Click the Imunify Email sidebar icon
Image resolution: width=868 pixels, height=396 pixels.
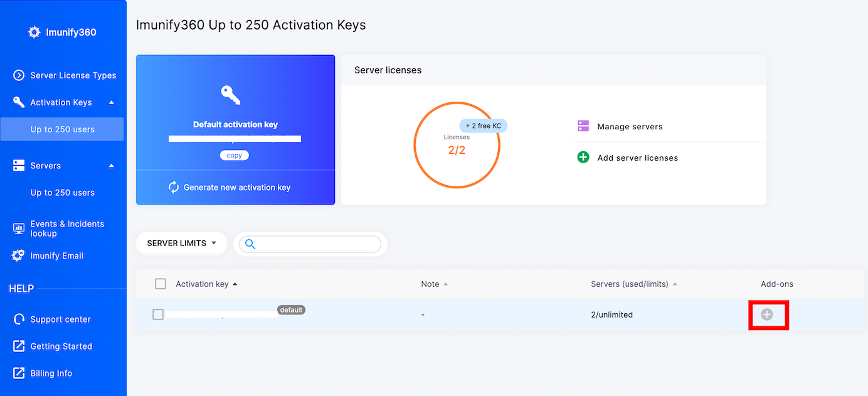(x=17, y=255)
